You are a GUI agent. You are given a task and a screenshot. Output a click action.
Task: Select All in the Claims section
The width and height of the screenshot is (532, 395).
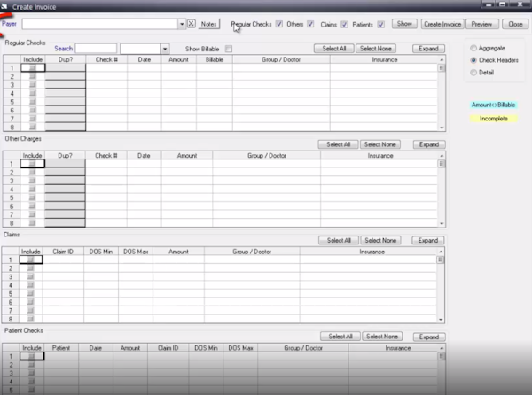340,240
